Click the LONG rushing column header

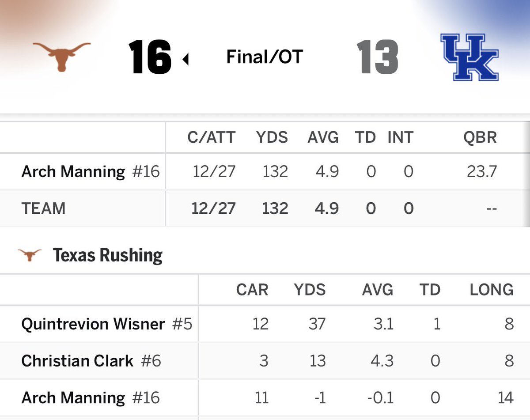click(x=492, y=290)
